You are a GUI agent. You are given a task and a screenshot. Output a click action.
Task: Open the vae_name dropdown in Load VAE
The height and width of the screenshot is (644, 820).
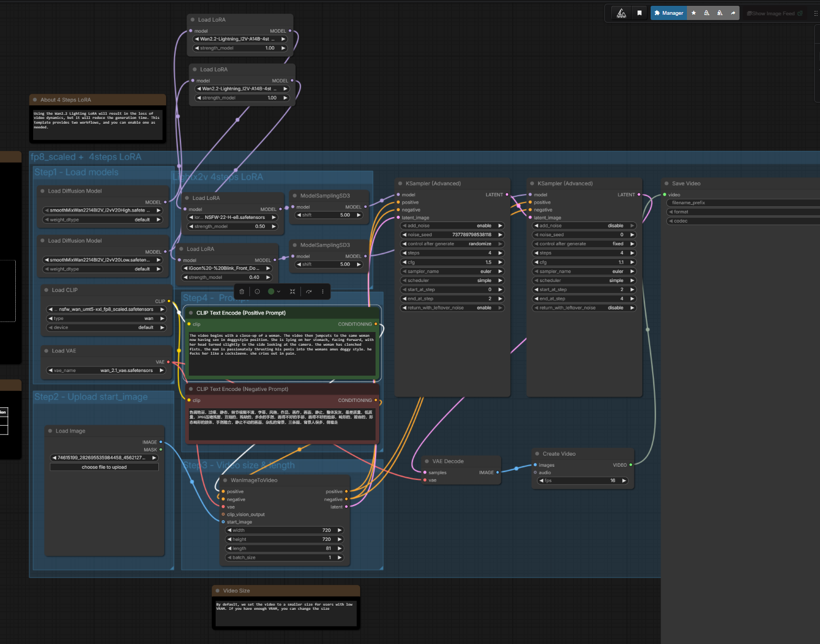106,370
